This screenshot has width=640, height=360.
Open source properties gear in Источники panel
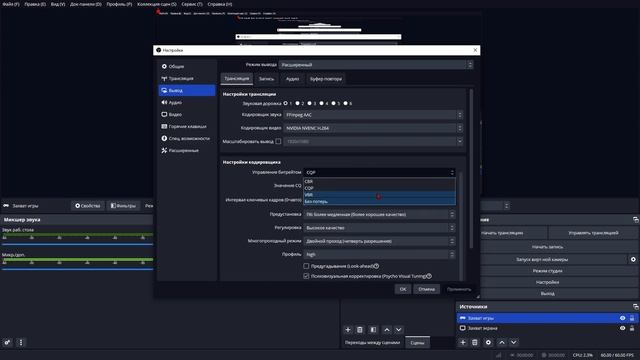(x=488, y=342)
